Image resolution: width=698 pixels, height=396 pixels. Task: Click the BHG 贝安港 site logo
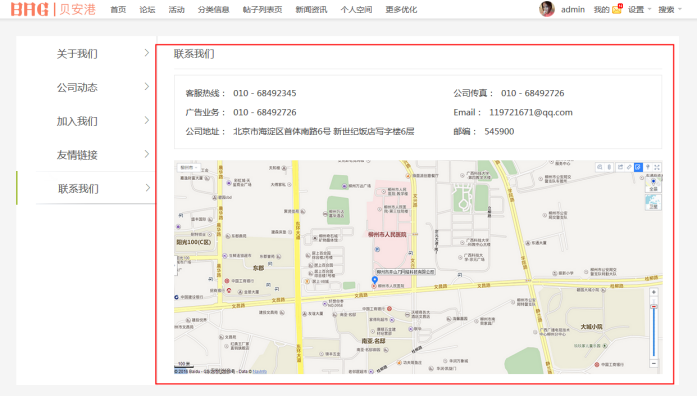[53, 9]
